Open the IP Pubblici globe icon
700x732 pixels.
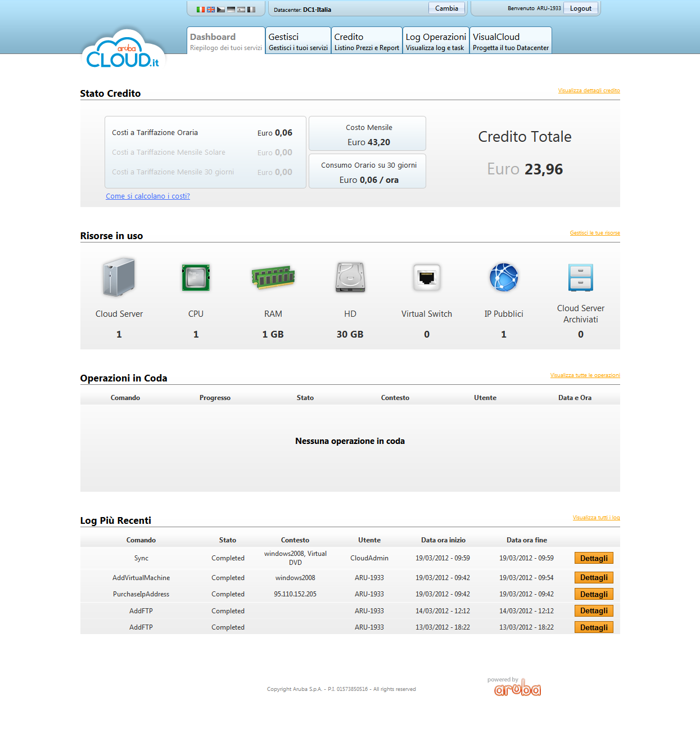click(x=504, y=277)
